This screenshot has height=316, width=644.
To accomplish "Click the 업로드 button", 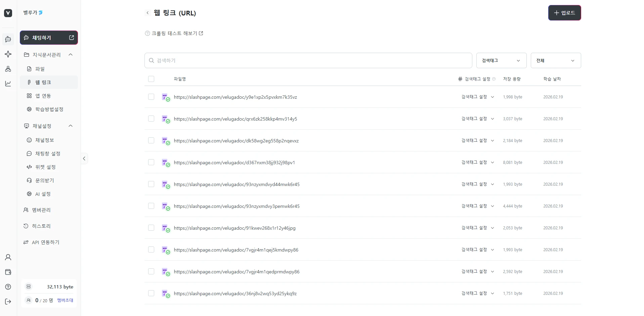I will point(564,13).
